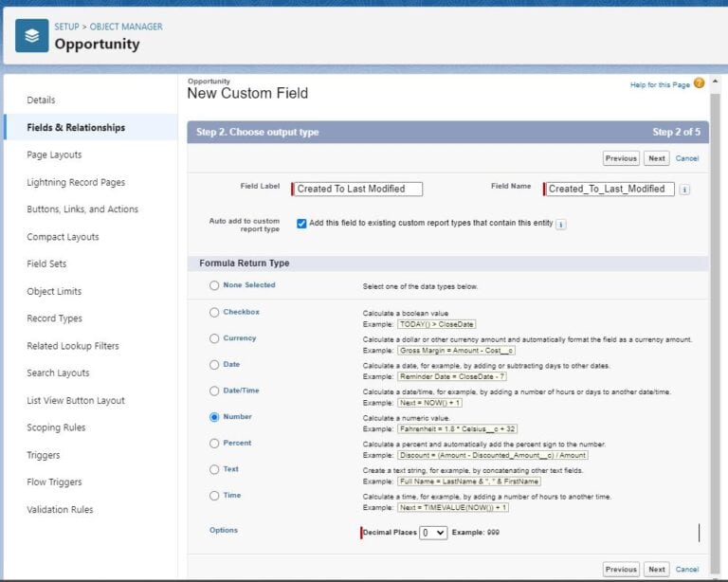
Task: Select the Currency return type radio button
Action: click(x=214, y=338)
